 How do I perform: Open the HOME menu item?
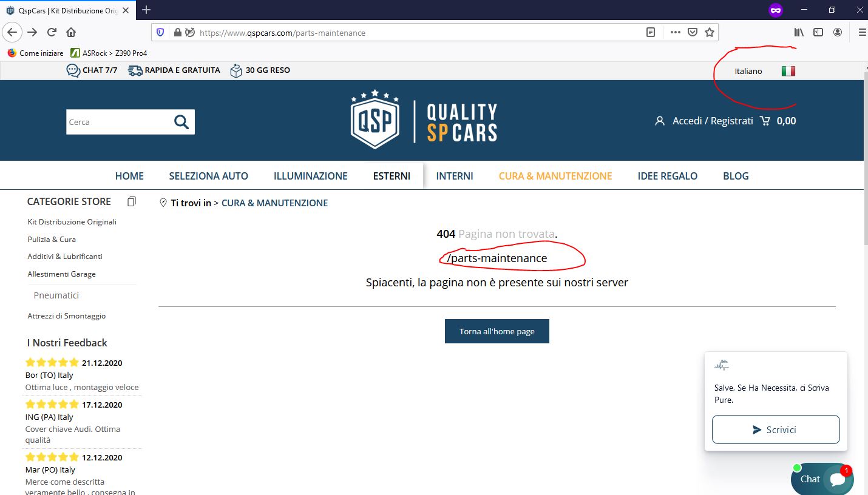(129, 176)
